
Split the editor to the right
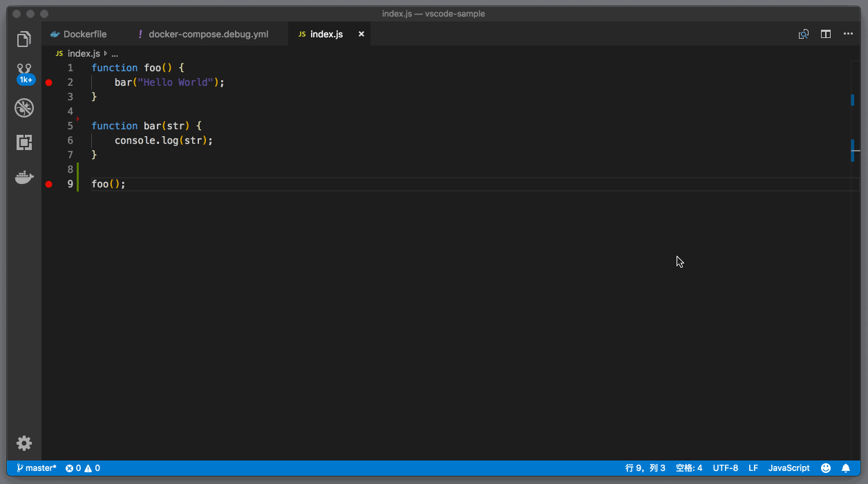click(826, 34)
